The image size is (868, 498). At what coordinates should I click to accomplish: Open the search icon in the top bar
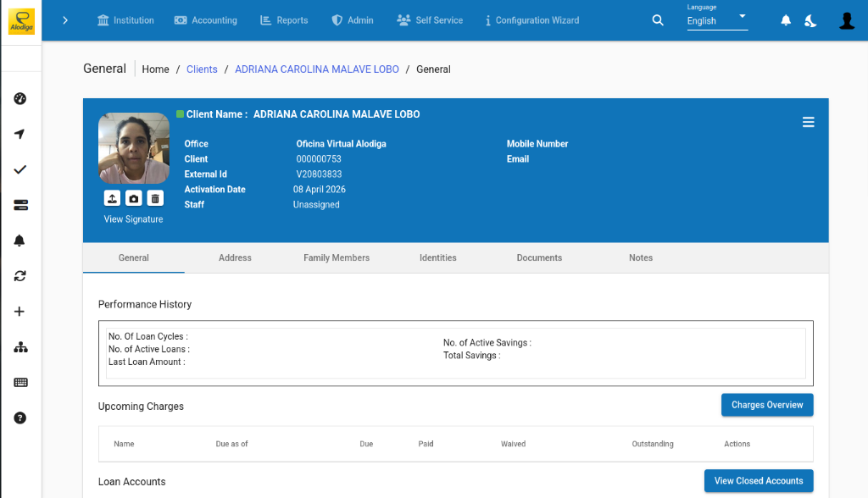coord(658,19)
